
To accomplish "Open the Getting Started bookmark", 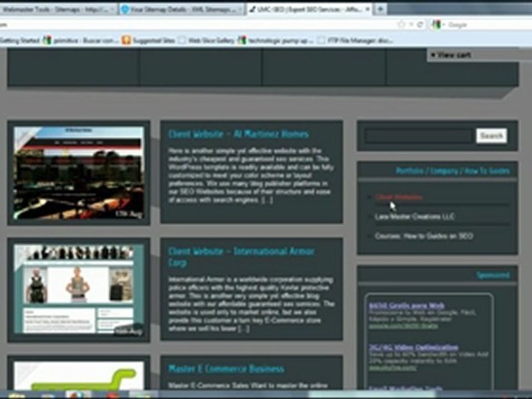I will point(20,40).
